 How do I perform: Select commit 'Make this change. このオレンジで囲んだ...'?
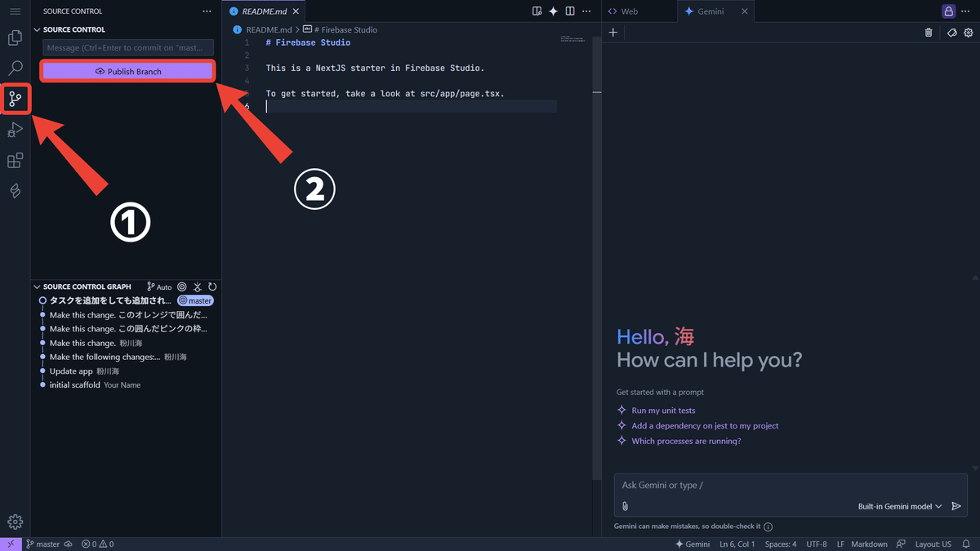(129, 314)
